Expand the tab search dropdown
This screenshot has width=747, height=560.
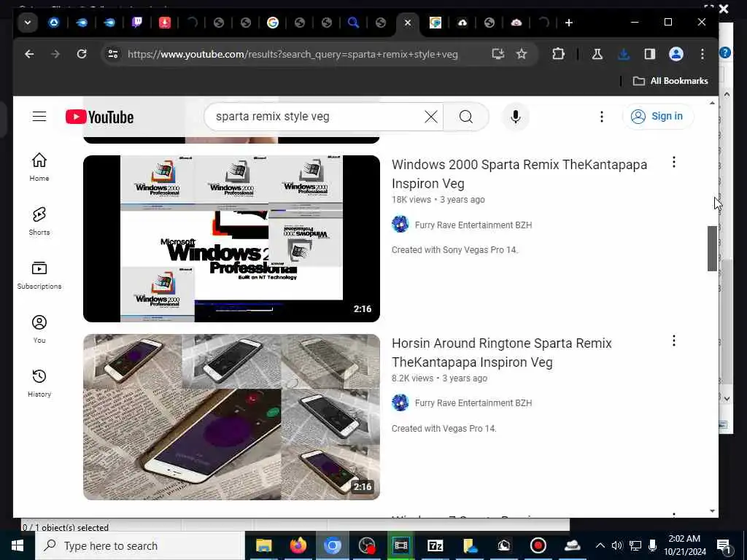(28, 23)
